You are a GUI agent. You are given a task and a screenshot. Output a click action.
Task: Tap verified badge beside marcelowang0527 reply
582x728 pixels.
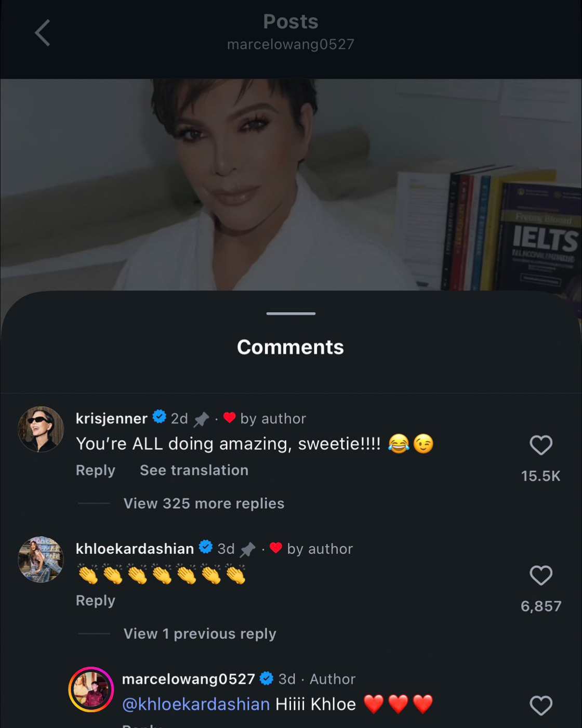click(x=267, y=678)
